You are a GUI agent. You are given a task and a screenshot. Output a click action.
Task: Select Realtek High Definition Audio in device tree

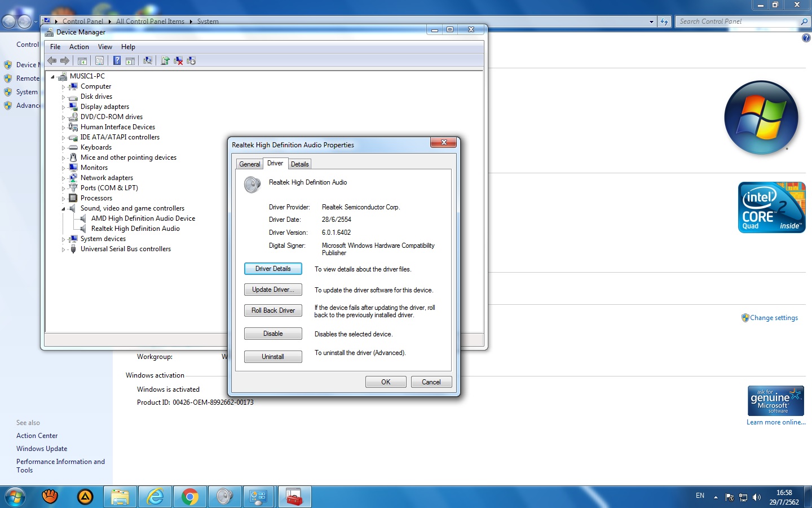[x=135, y=229]
